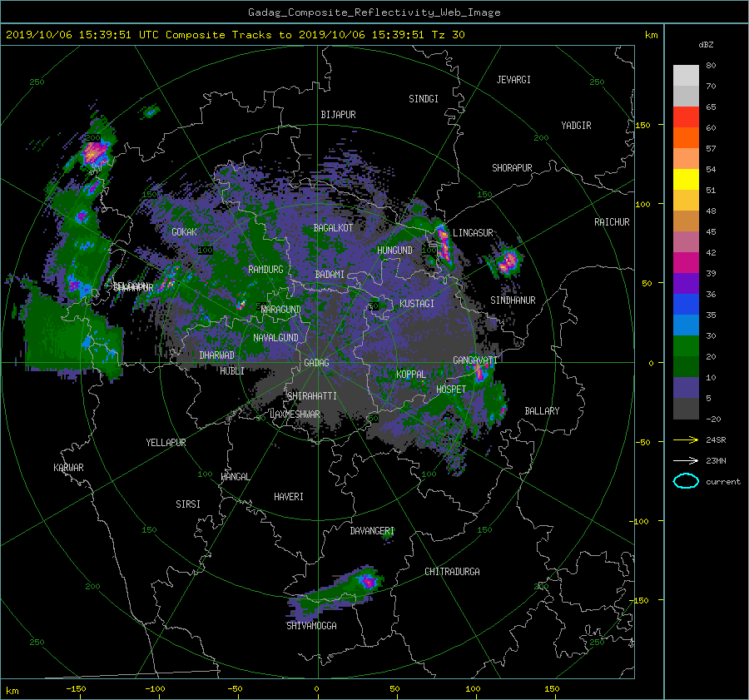Click the RAMDURG label

[265, 270]
